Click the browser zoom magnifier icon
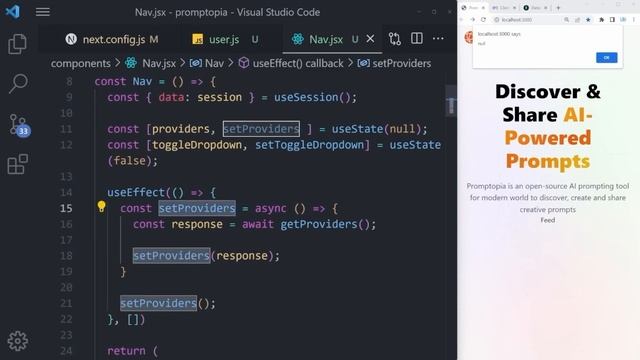Image resolution: width=640 pixels, height=360 pixels. click(x=567, y=20)
